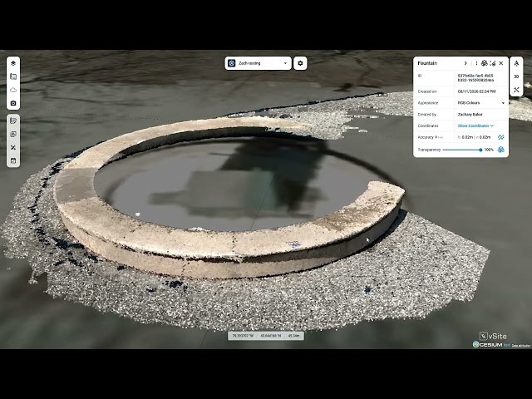Open right-side tools wrench icon
532x399 pixels.
[x=516, y=90]
